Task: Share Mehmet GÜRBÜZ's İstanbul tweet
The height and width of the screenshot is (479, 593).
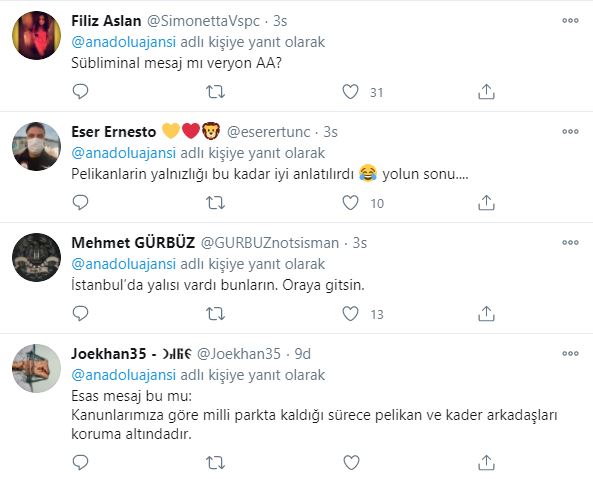Action: (486, 313)
